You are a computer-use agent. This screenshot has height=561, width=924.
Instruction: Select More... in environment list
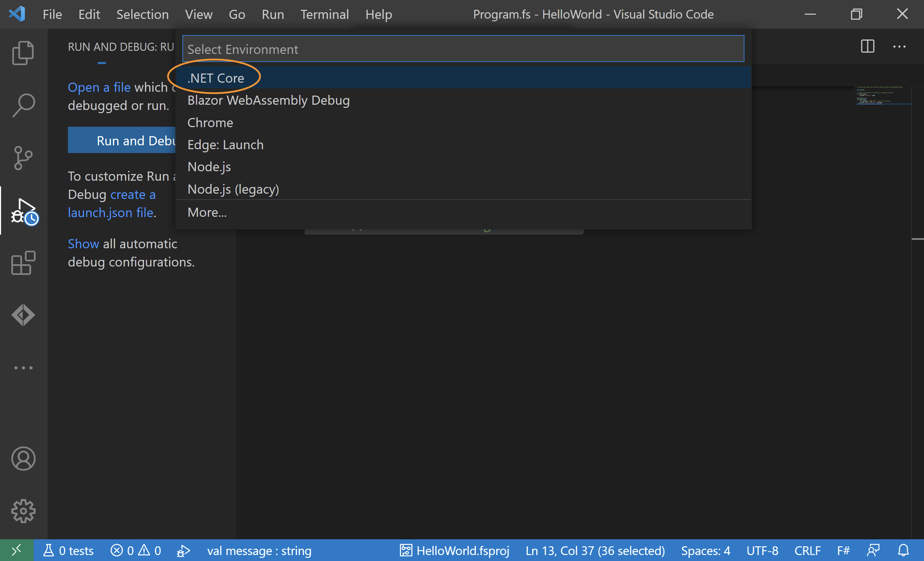[x=207, y=213]
